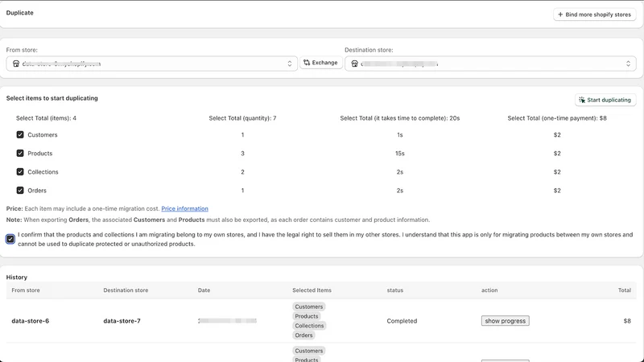Click the Exchange button

[320, 63]
